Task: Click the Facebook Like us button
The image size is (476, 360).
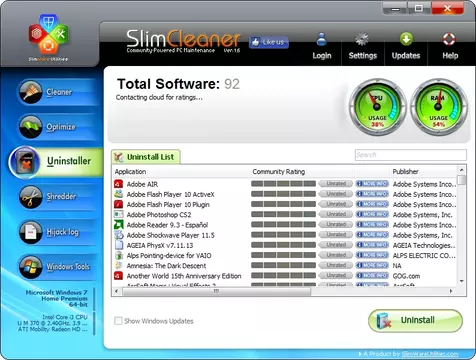Action: [269, 42]
